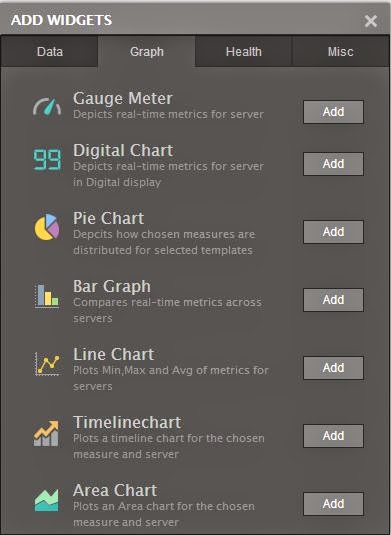Screen dimensions: 391x535
Task: Add the Timelinechart widget
Action: point(333,436)
